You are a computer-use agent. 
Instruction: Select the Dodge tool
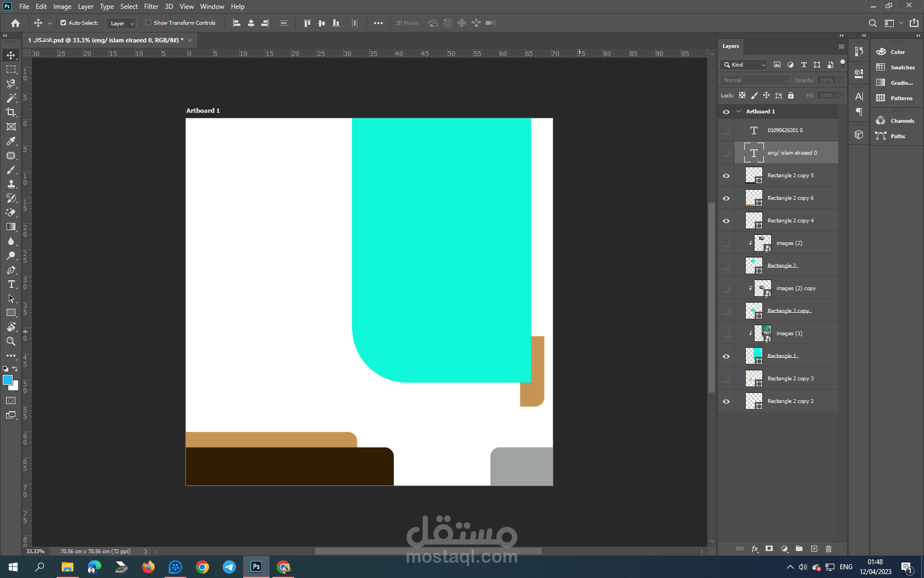pos(11,255)
